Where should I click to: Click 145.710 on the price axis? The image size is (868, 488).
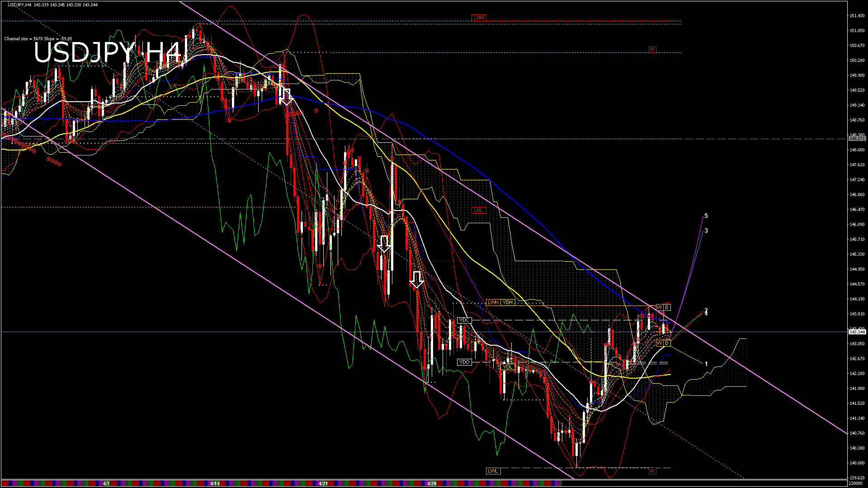[857, 239]
